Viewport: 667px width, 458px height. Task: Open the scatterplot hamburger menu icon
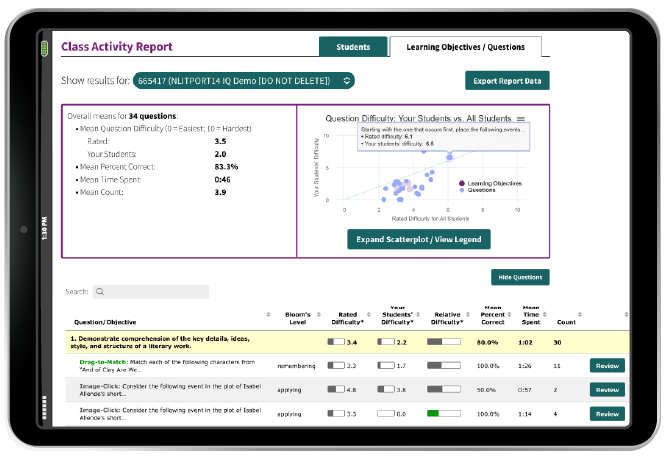coord(520,118)
